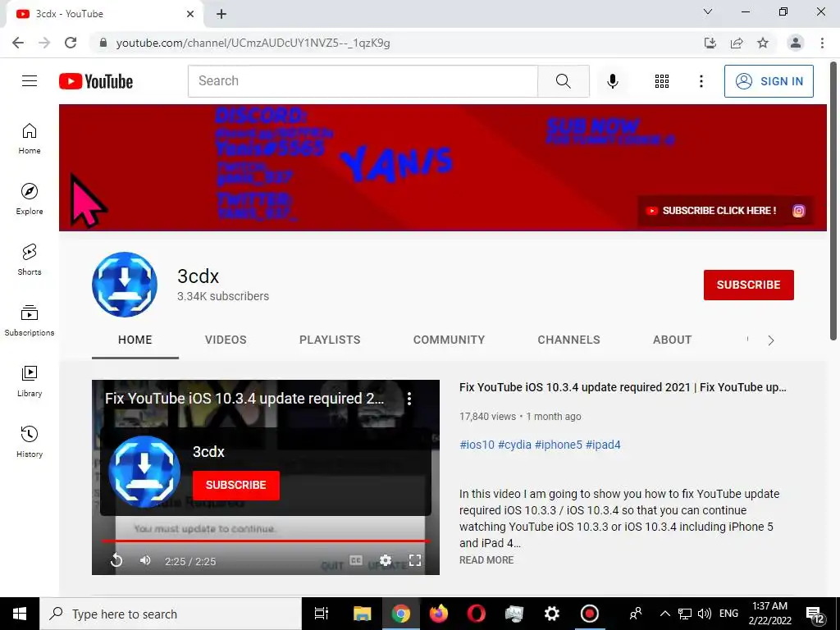Viewport: 840px width, 630px height.
Task: Switch to the COMMUNITY tab
Action: 449,340
